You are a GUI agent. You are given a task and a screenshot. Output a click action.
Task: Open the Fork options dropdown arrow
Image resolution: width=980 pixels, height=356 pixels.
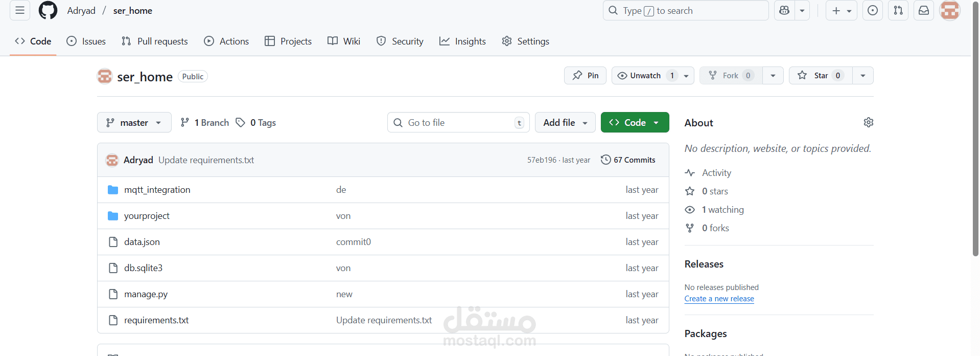click(773, 76)
